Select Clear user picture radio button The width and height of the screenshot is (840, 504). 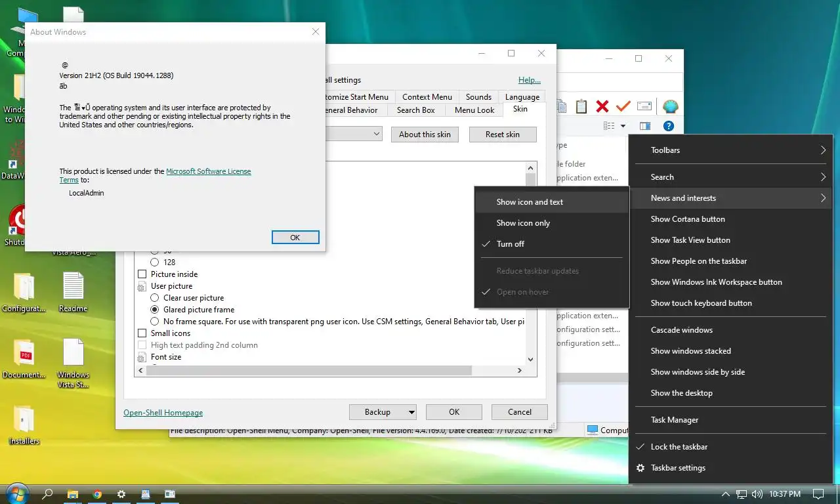pos(155,298)
